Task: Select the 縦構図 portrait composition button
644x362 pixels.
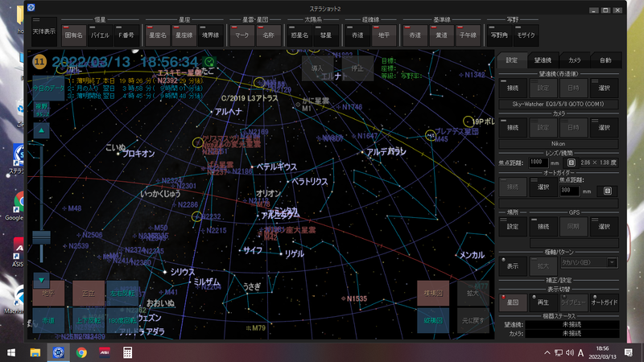Action: 433,320
